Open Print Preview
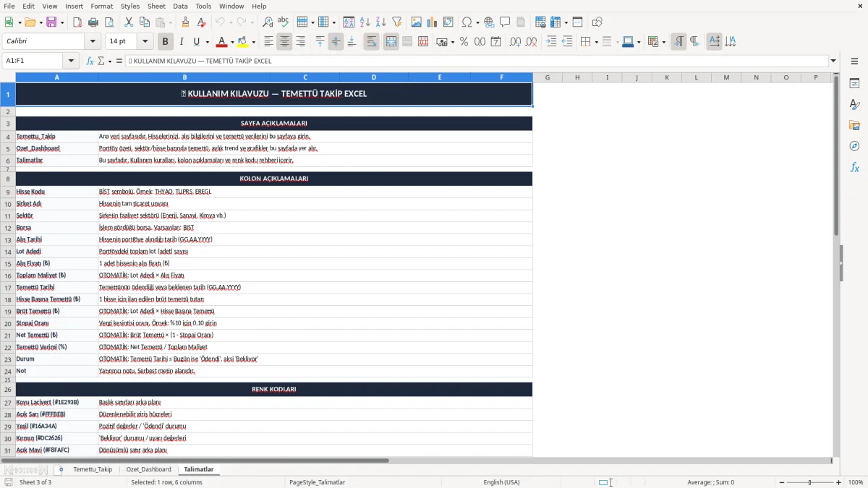Image resolution: width=868 pixels, height=488 pixels. tap(109, 22)
